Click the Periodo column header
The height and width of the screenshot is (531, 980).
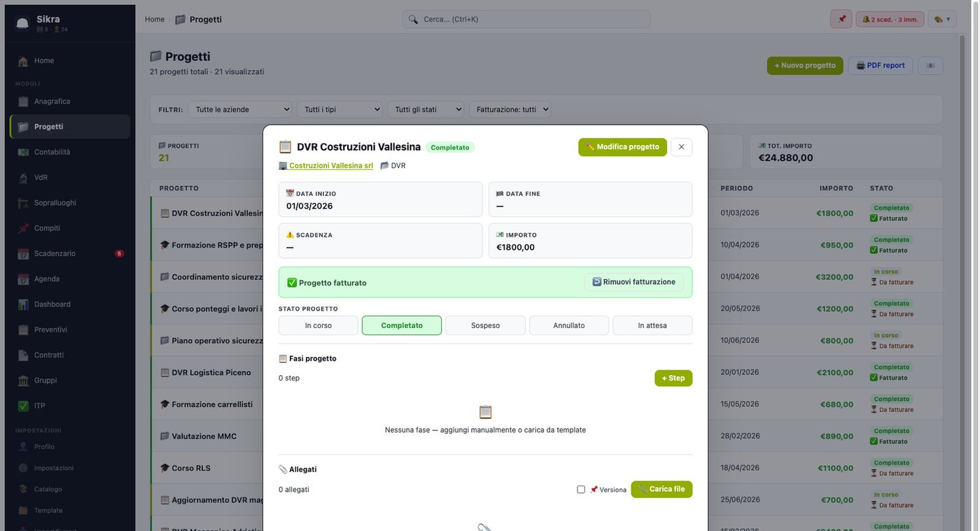click(x=736, y=188)
